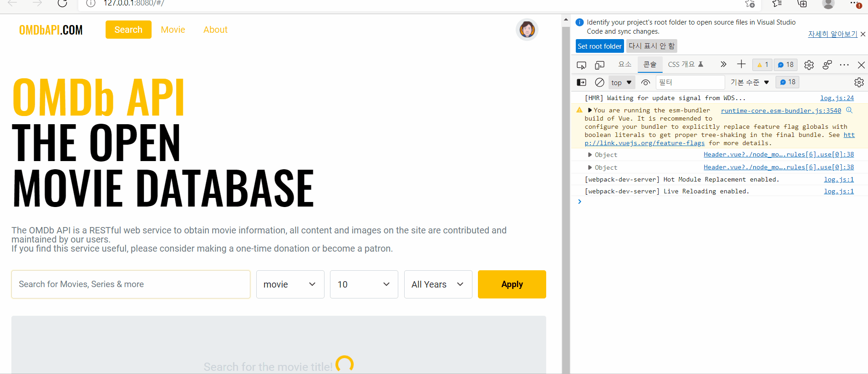Open the All Years dropdown
868x374 pixels.
(438, 284)
